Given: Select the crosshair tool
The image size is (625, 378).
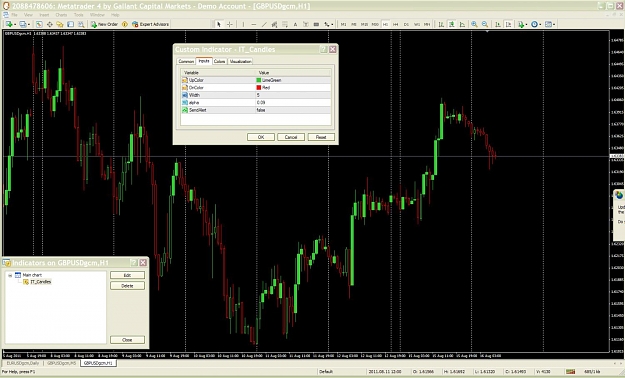Looking at the screenshot, I should tap(230, 24).
